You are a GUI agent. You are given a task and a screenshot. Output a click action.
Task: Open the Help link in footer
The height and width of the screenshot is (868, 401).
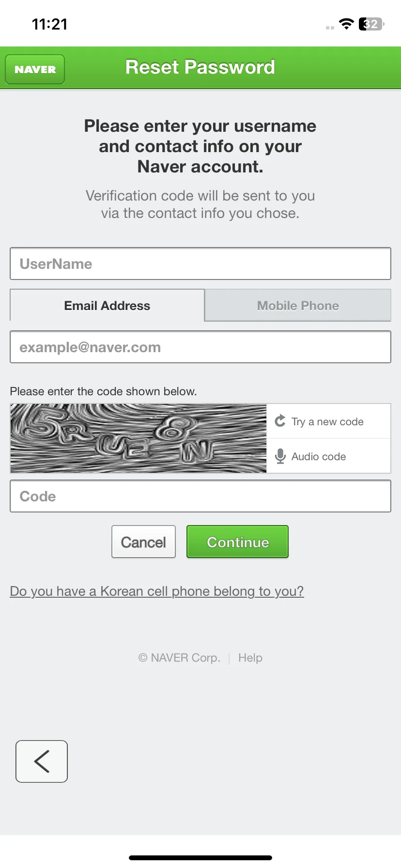(x=250, y=658)
